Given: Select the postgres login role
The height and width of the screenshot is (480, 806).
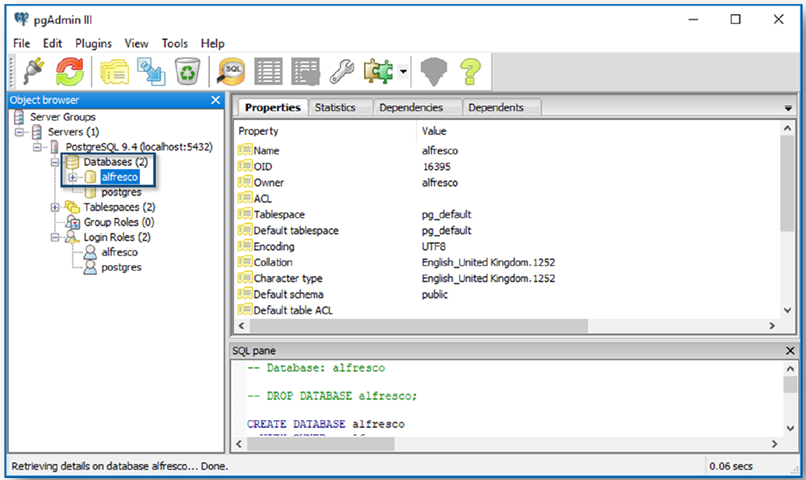Looking at the screenshot, I should click(120, 267).
